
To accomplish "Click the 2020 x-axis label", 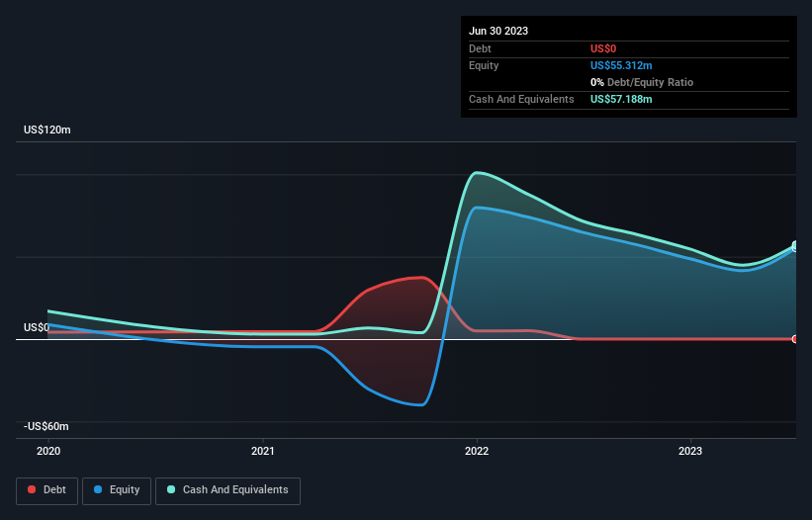I will pyautogui.click(x=48, y=451).
